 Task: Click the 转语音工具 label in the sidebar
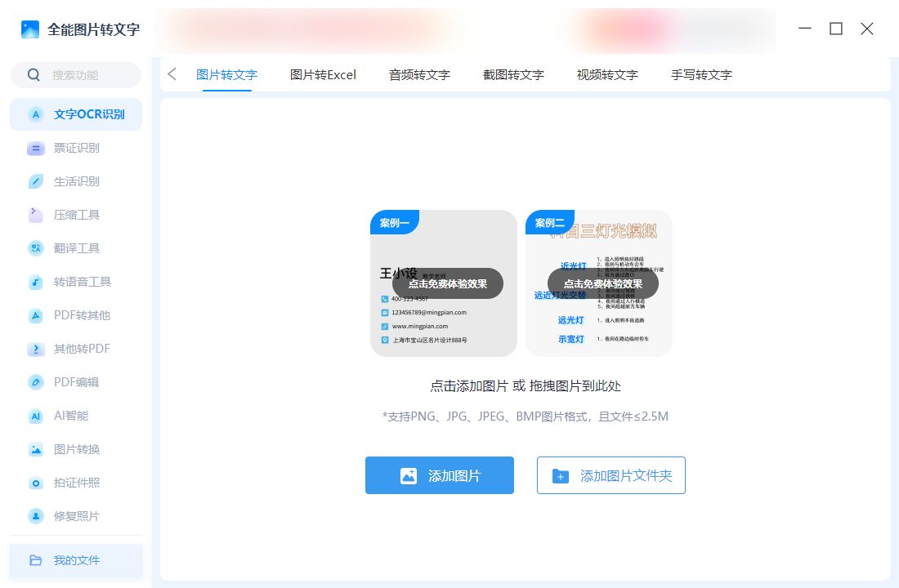pos(83,282)
